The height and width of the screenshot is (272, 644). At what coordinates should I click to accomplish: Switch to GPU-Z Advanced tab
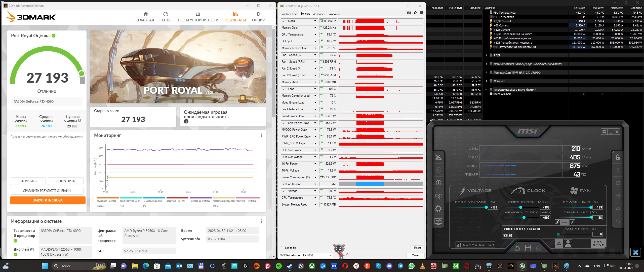pyautogui.click(x=319, y=14)
